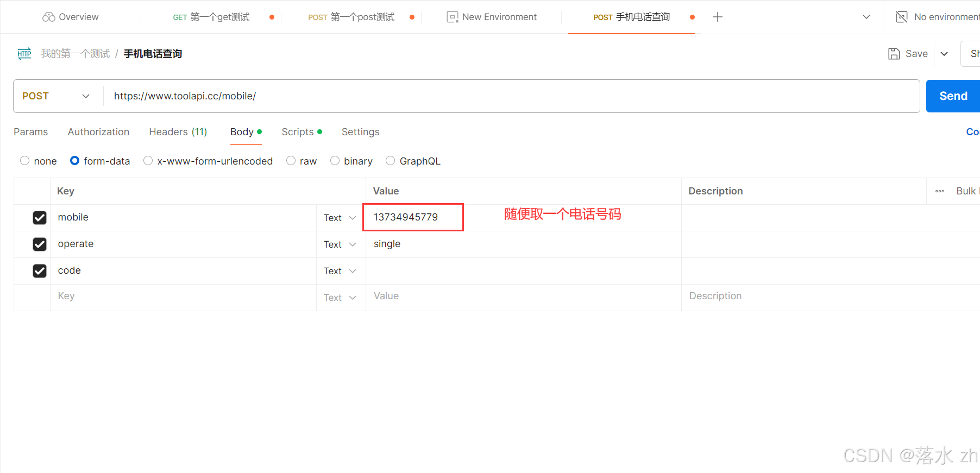The width and height of the screenshot is (980, 473).
Task: Select the raw body type
Action: coord(291,161)
